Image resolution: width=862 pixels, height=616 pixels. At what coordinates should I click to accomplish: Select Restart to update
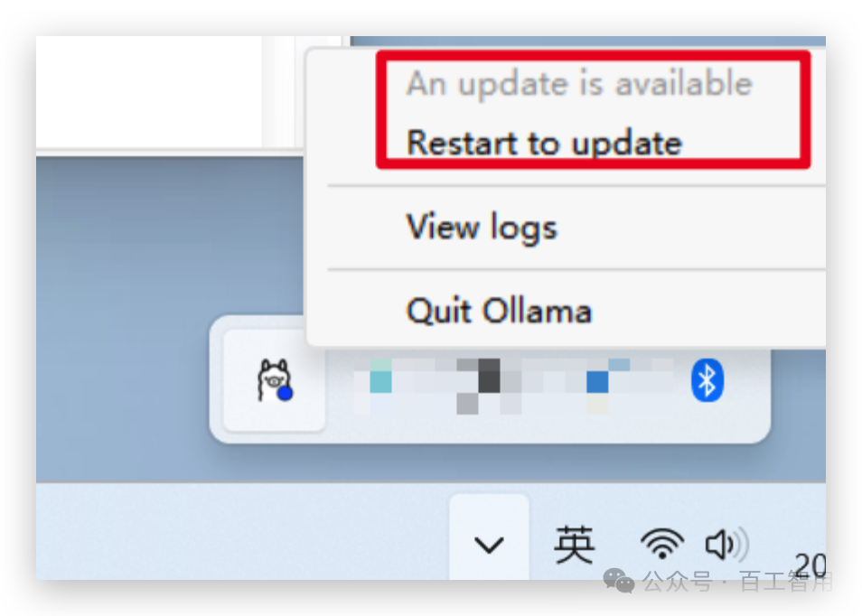click(x=544, y=143)
